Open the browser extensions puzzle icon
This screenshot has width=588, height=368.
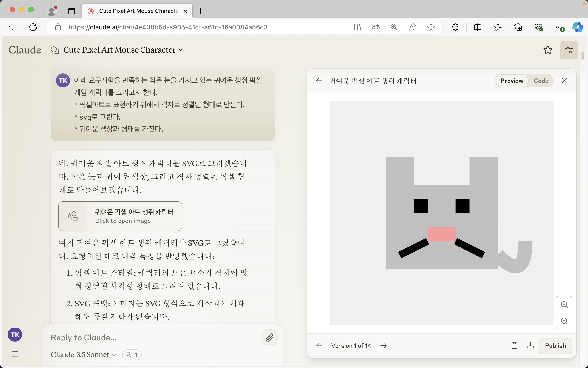455,27
